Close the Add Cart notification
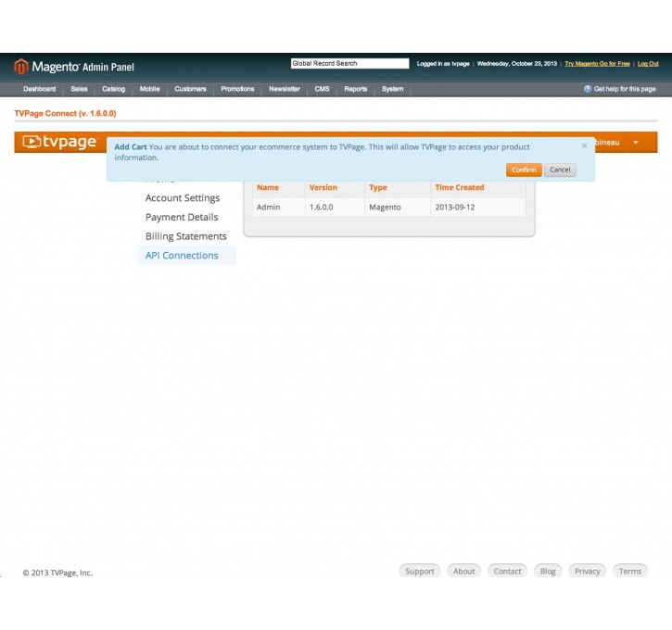672x630 pixels. pos(584,145)
